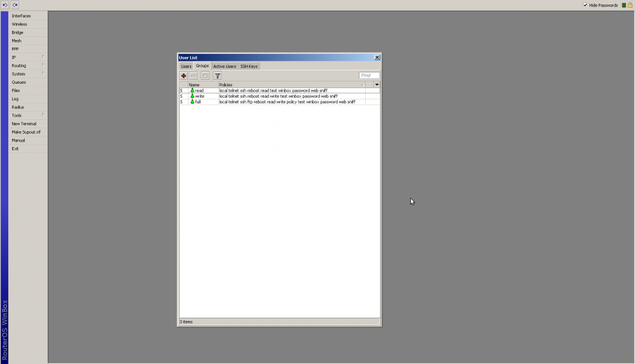635x364 pixels.
Task: Click the remove (minus) button
Action: click(194, 75)
